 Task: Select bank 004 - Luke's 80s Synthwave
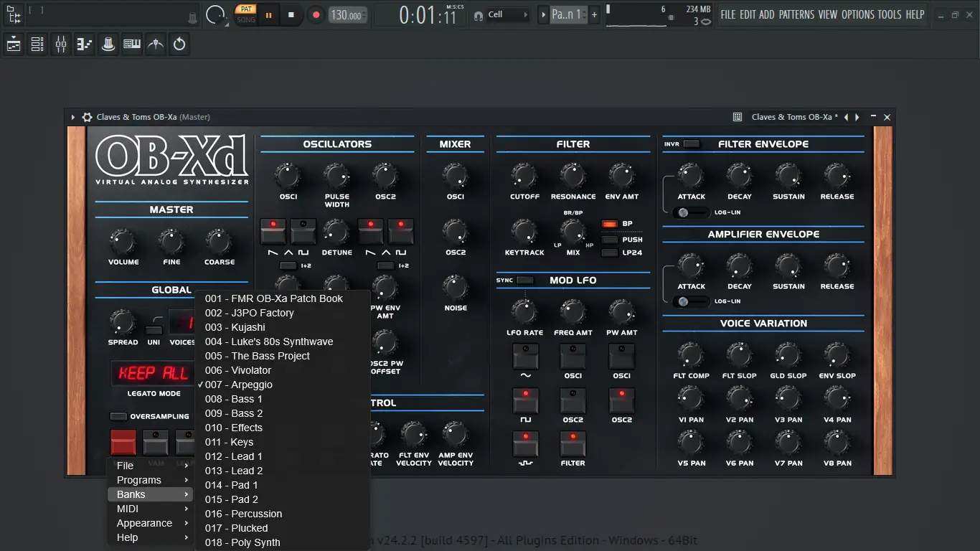[x=269, y=342]
